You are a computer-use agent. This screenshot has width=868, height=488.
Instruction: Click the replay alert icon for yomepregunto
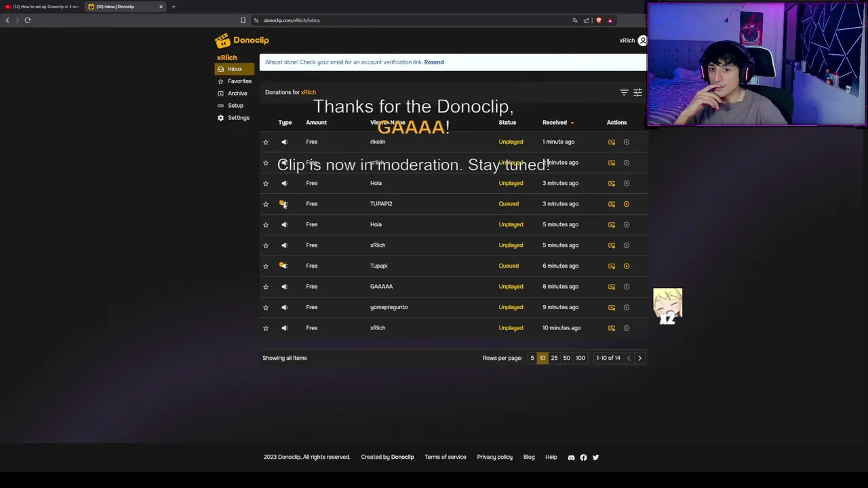[612, 307]
